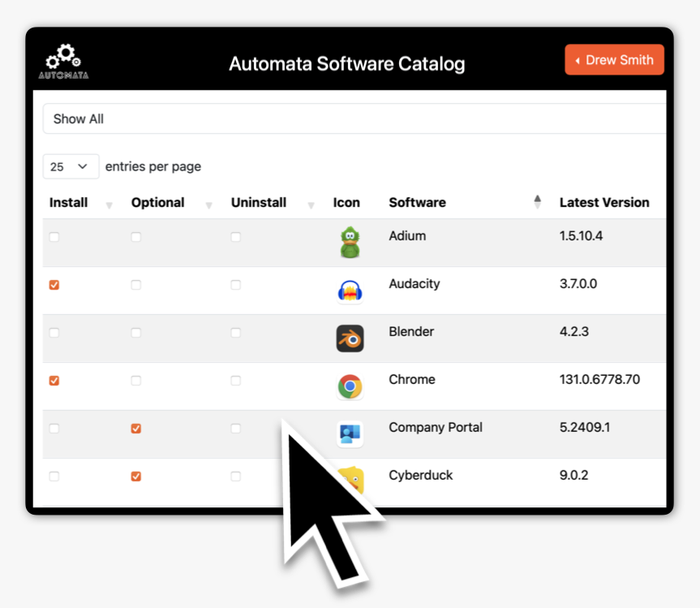Click the Automata Software Catalog title
700x608 pixels.
tap(347, 63)
